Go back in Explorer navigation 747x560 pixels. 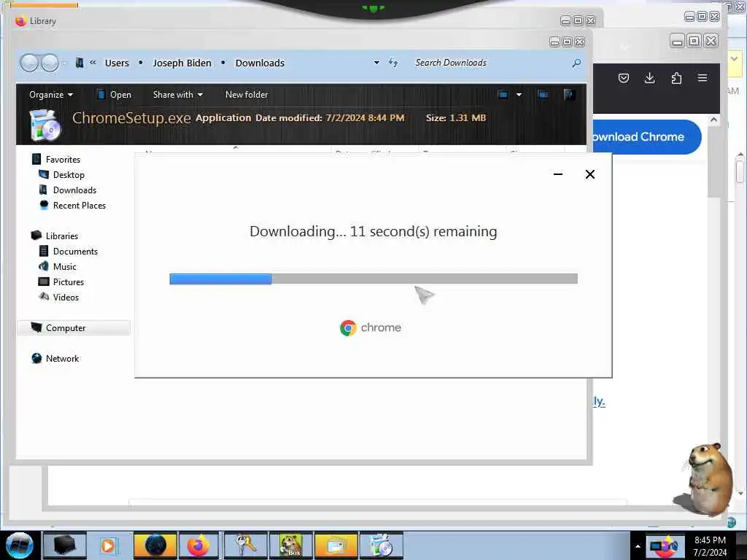pos(29,63)
